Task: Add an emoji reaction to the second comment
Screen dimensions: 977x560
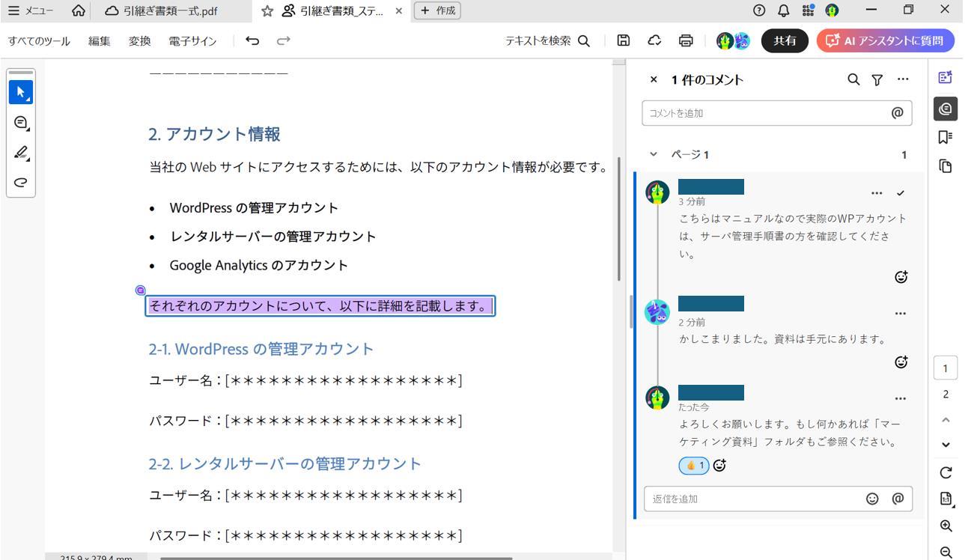Action: pyautogui.click(x=901, y=362)
